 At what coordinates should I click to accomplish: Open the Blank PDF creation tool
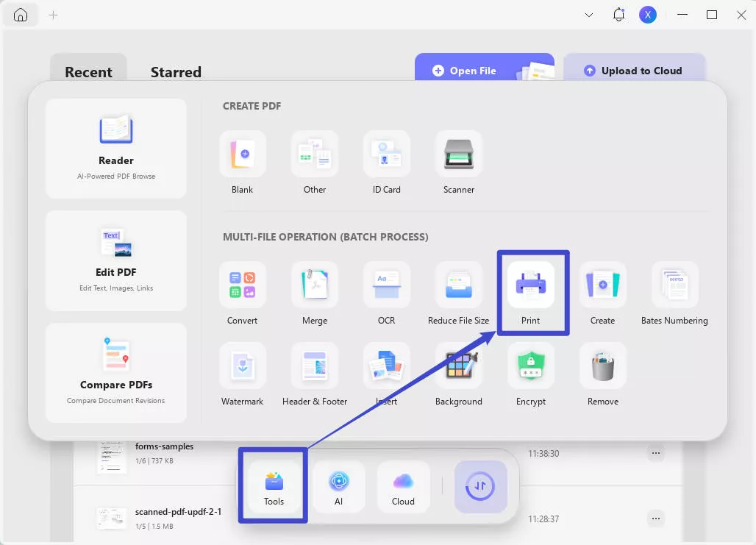(243, 154)
